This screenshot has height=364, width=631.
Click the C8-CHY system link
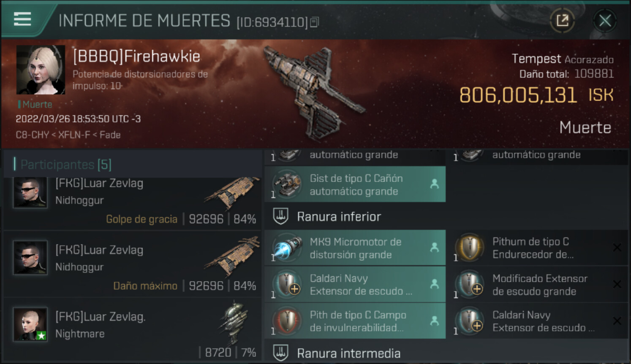32,135
